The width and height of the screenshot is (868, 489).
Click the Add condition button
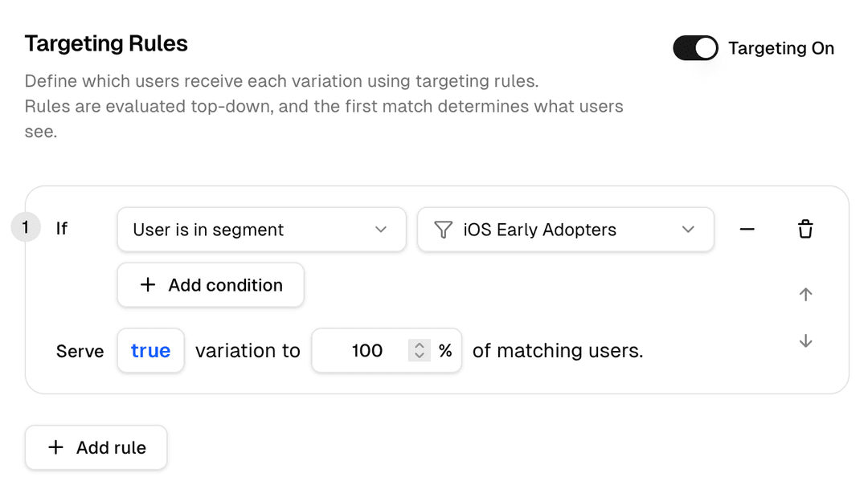click(211, 285)
